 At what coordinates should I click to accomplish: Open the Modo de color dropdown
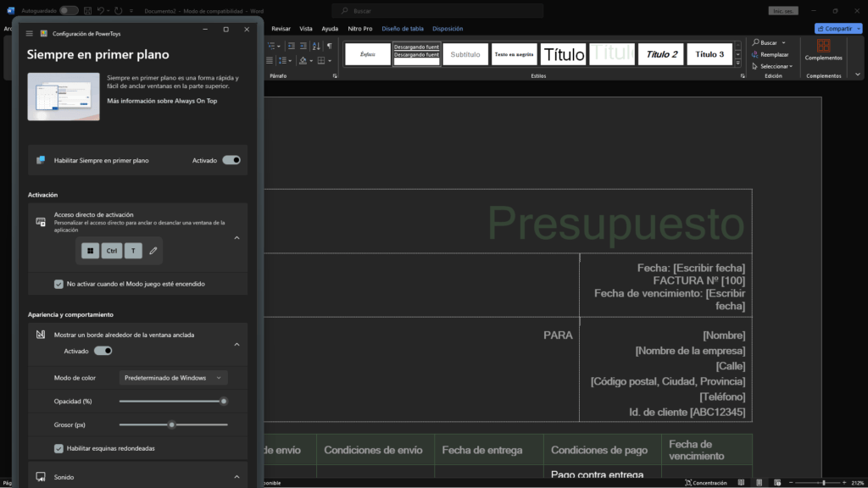point(173,378)
